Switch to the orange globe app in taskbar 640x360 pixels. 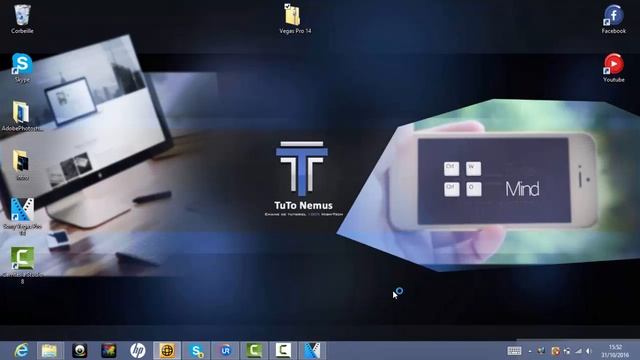167,351
